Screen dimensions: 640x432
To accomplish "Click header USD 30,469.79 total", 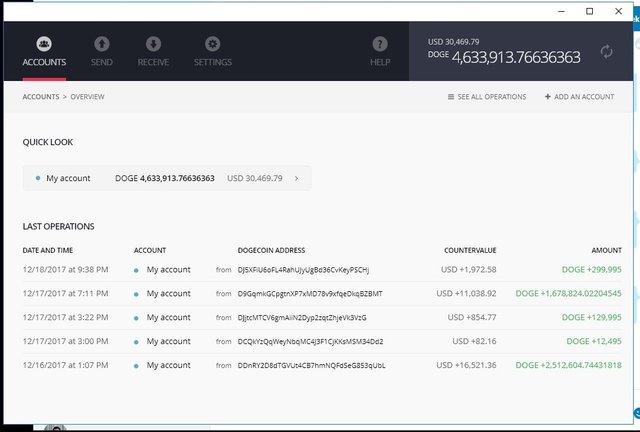I will click(x=453, y=42).
